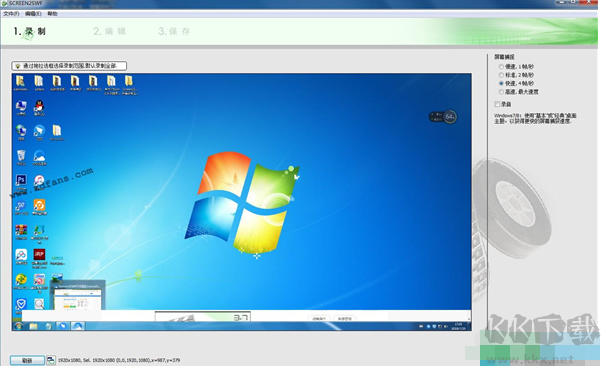This screenshot has width=601, height=366.
Task: Click the Photoshop Ps desktop icon
Action: (x=21, y=180)
